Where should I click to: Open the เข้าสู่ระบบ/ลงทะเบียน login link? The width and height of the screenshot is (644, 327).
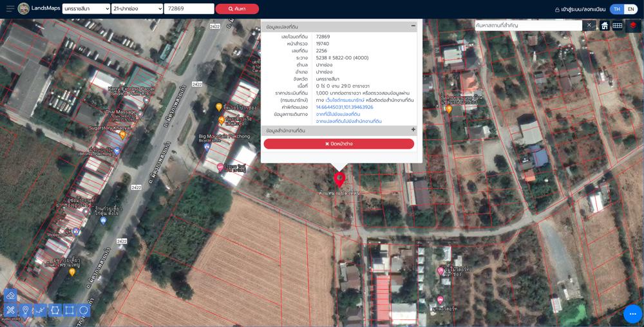point(580,9)
